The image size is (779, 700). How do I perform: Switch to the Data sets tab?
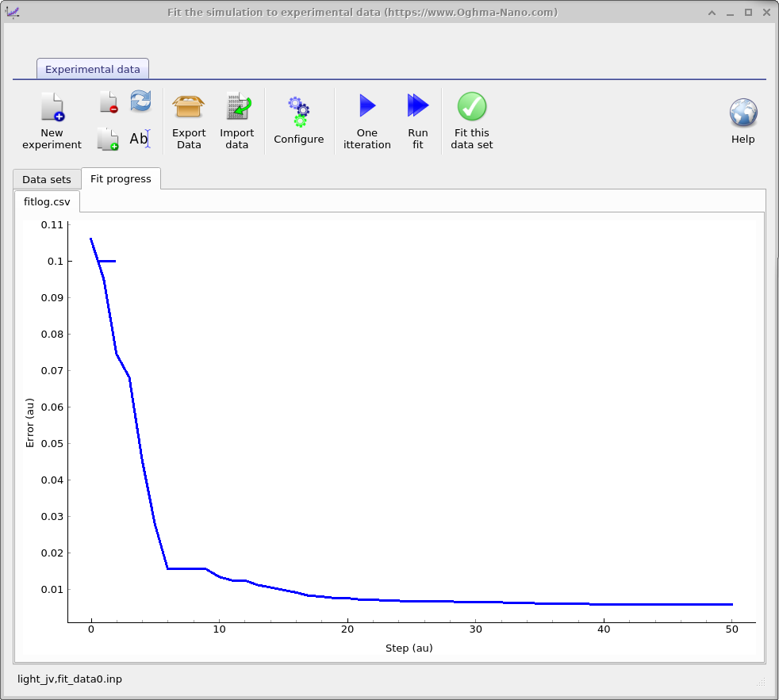pos(46,179)
